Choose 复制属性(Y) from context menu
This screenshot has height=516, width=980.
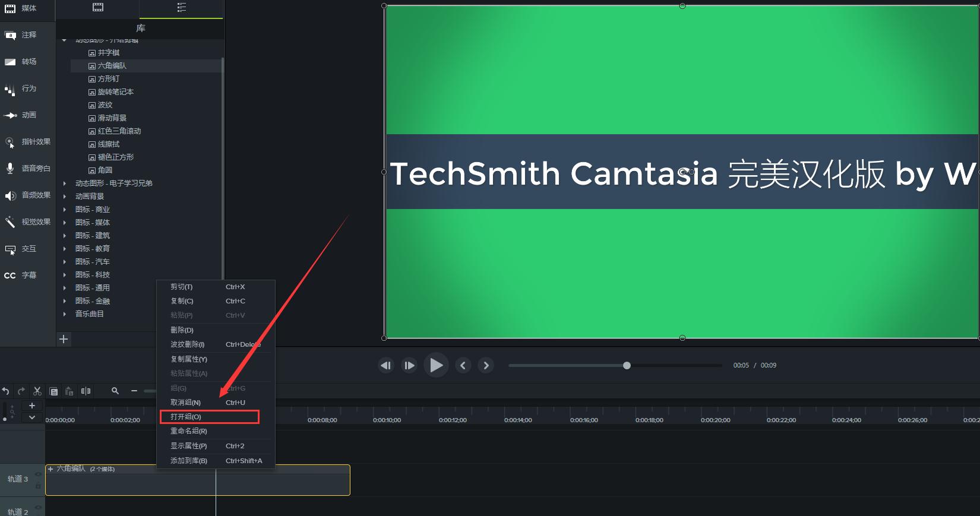(x=216, y=359)
